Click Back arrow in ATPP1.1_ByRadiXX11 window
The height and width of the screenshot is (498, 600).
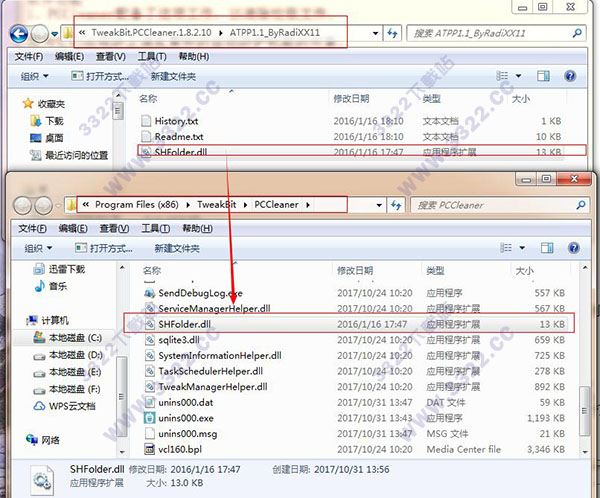(x=19, y=34)
